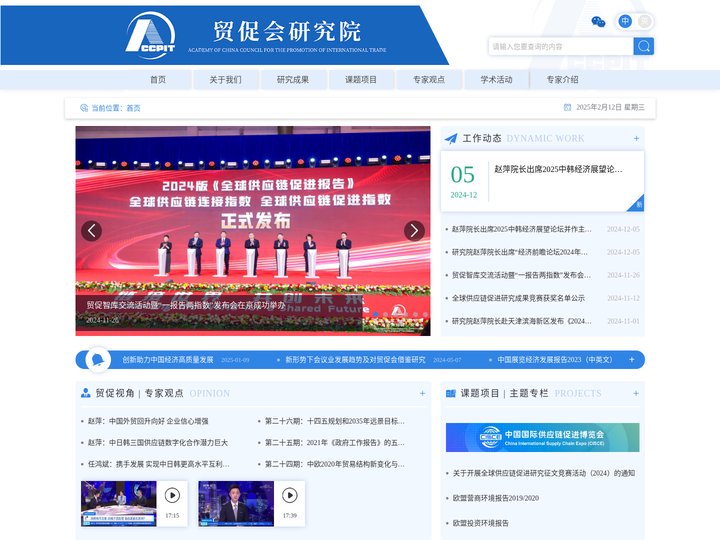Open news 全球供应链促进研究成果竞赛获奖名单公示
Screen dimensions: 720x540
click(518, 298)
